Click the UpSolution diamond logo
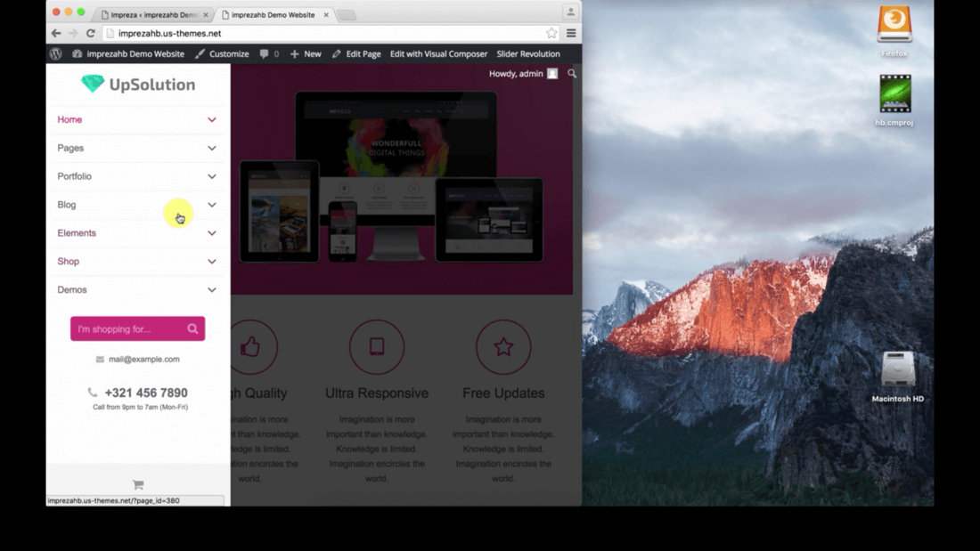The width and height of the screenshot is (980, 551). (93, 84)
